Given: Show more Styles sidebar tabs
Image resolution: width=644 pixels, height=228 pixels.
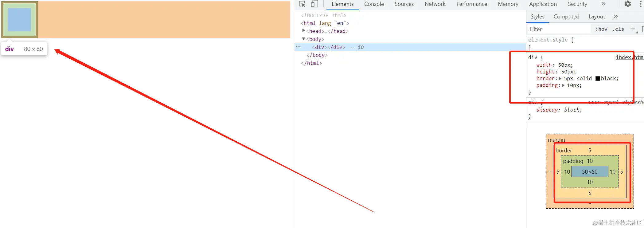Looking at the screenshot, I should coord(616,17).
